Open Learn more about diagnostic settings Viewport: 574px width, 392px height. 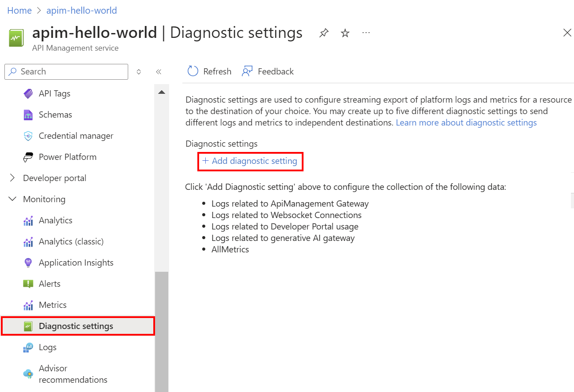click(x=466, y=122)
